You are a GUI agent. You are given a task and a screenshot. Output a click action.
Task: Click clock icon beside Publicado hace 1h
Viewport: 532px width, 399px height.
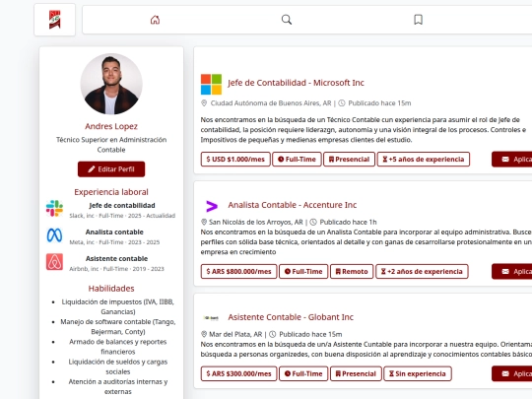click(x=313, y=222)
